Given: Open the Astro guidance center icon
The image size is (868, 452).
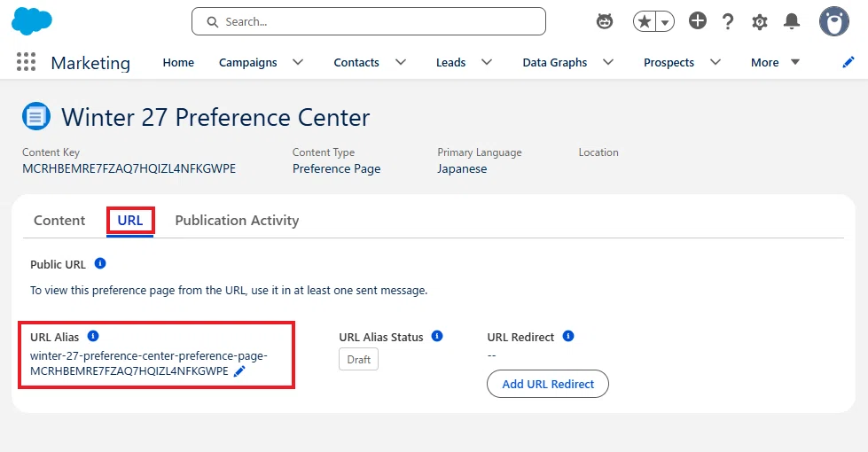Looking at the screenshot, I should pos(605,21).
